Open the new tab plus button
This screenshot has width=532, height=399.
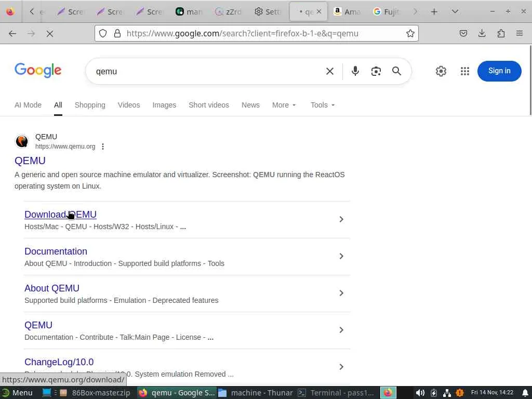click(434, 12)
